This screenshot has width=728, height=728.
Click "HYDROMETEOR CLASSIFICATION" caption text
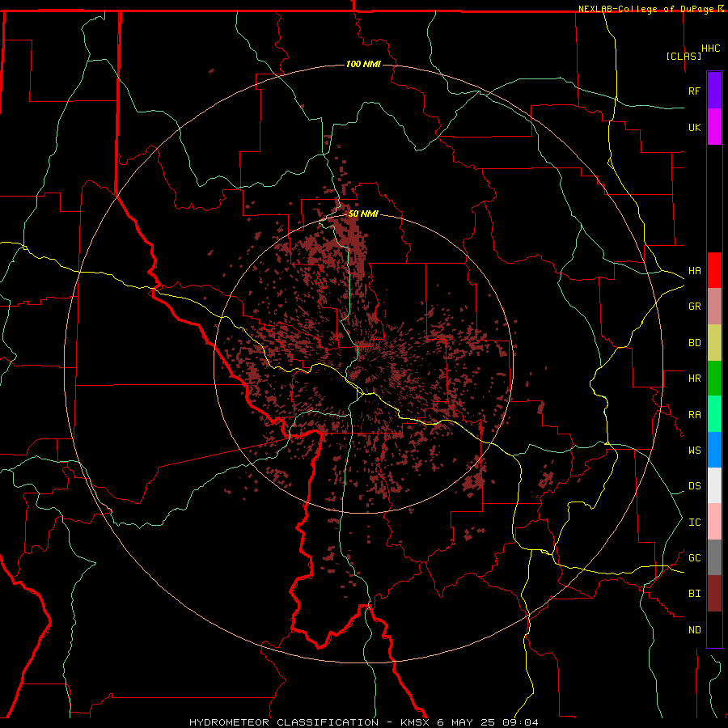[284, 722]
